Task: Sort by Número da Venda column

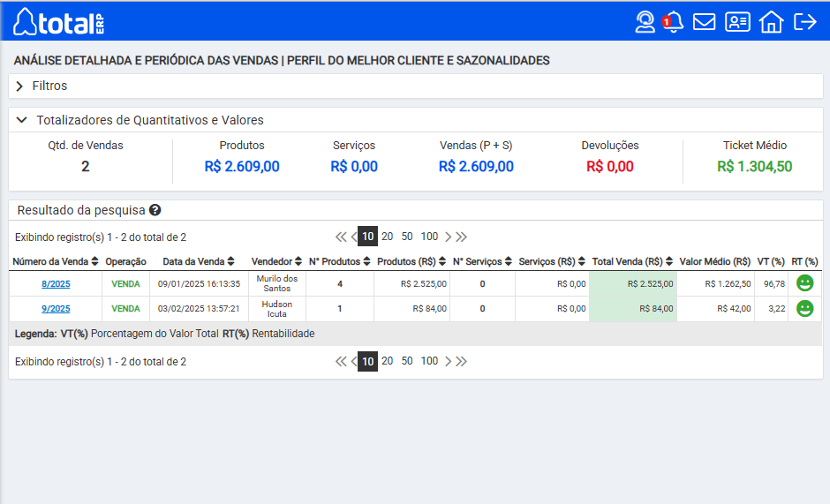Action: coord(56,261)
